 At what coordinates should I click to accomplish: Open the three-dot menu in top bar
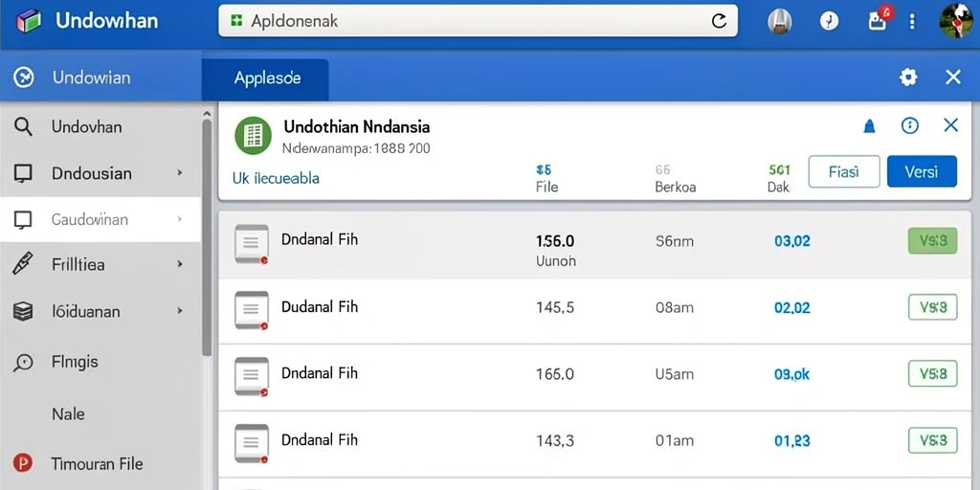[913, 21]
